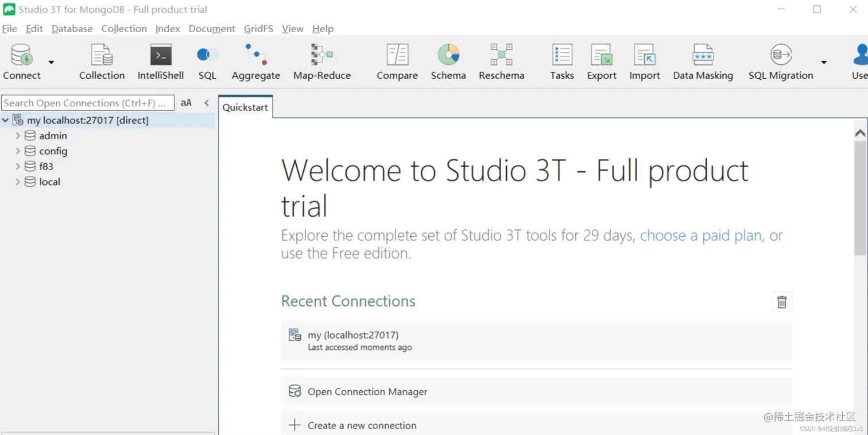Select my localhost:27017 [direct] connection
This screenshot has height=435, width=868.
click(88, 120)
